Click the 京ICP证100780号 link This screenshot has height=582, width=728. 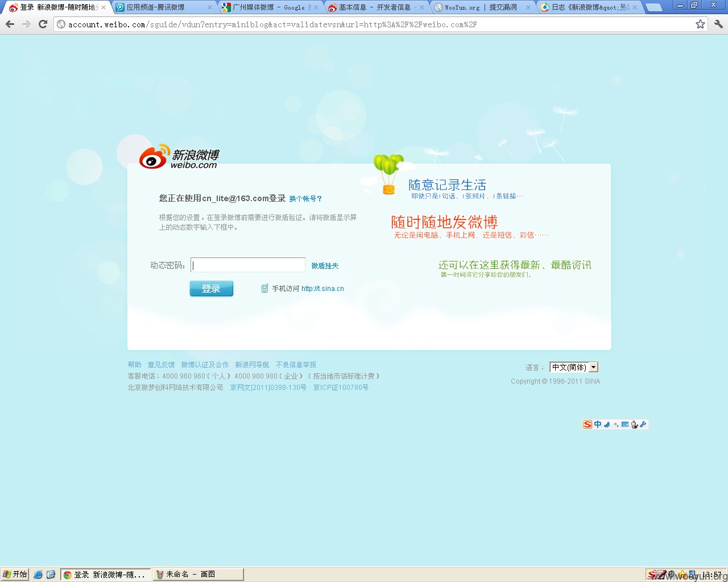click(341, 388)
